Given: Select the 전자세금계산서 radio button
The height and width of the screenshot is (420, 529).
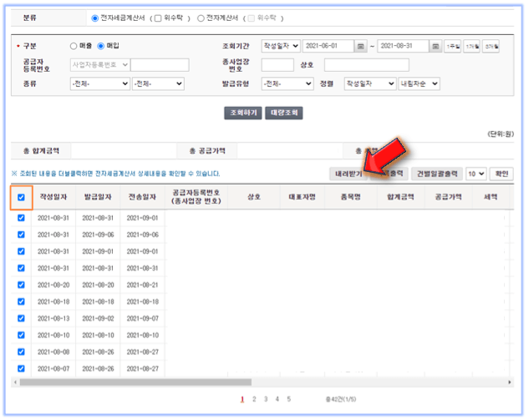Looking at the screenshot, I should [x=94, y=18].
